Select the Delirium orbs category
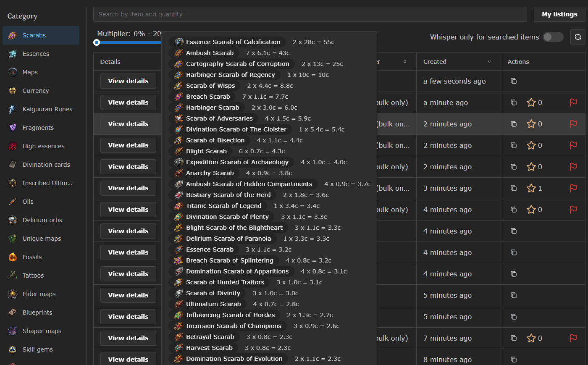Screen dimensions: 588x365 [x=42, y=220]
